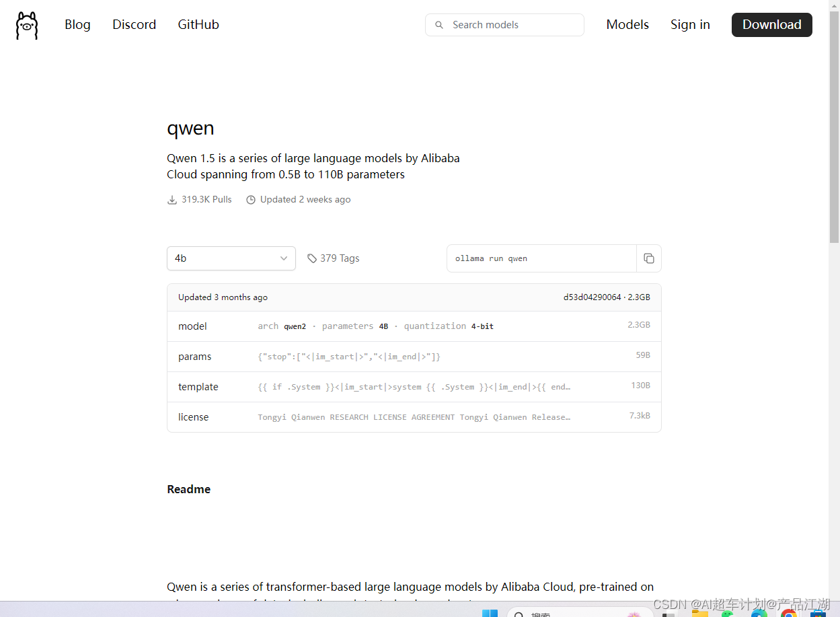The width and height of the screenshot is (840, 617).
Task: Go to the GitHub link
Action: (x=198, y=25)
